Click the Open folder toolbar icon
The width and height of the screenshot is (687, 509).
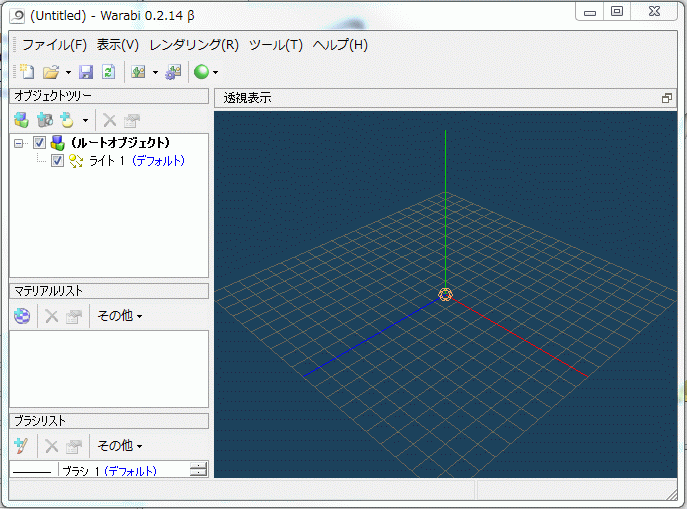[50, 72]
